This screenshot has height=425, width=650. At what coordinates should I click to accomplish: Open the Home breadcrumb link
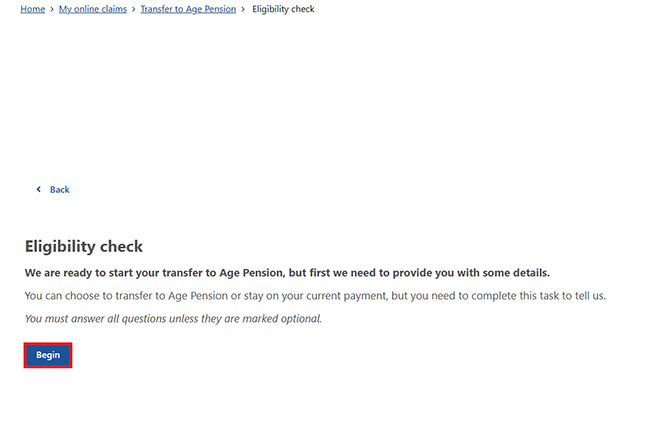point(33,10)
